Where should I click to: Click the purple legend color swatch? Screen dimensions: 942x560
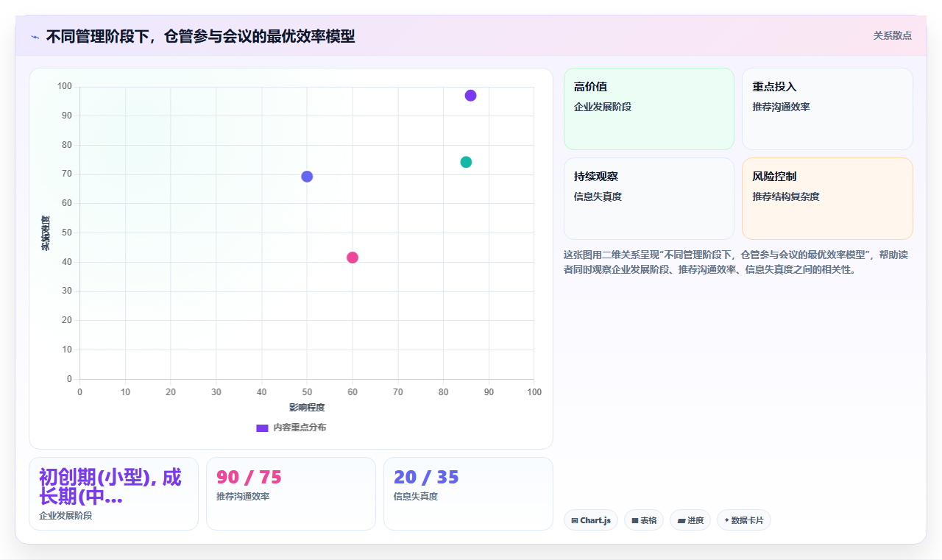pos(262,428)
